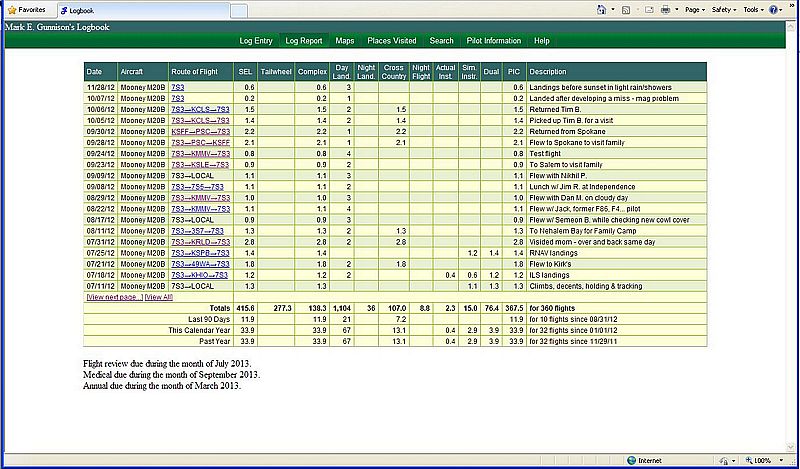Image resolution: width=800 pixels, height=469 pixels.
Task: Open the 09/24/12 7S3-KMMV-7S3 route
Action: [201, 154]
